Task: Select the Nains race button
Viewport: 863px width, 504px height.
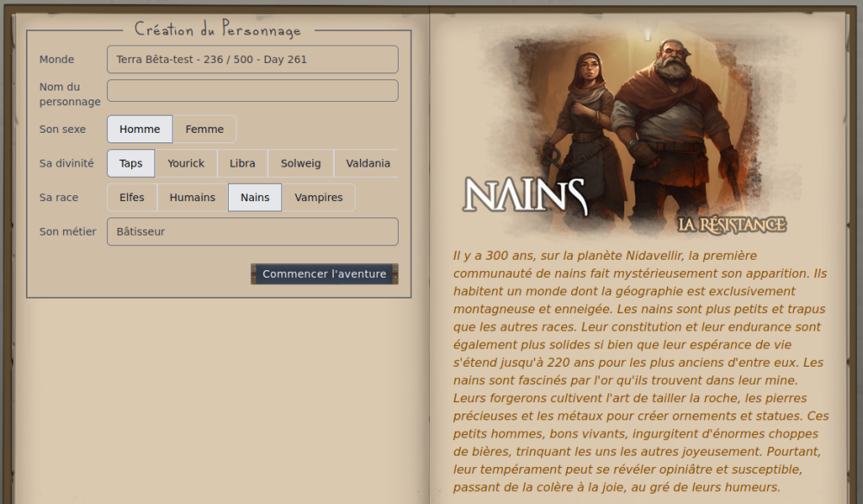Action: coord(255,197)
